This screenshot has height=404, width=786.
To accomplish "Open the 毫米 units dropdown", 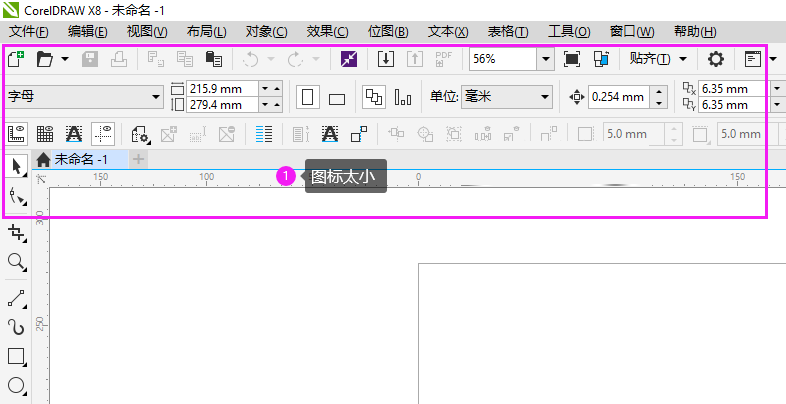I will [x=544, y=97].
